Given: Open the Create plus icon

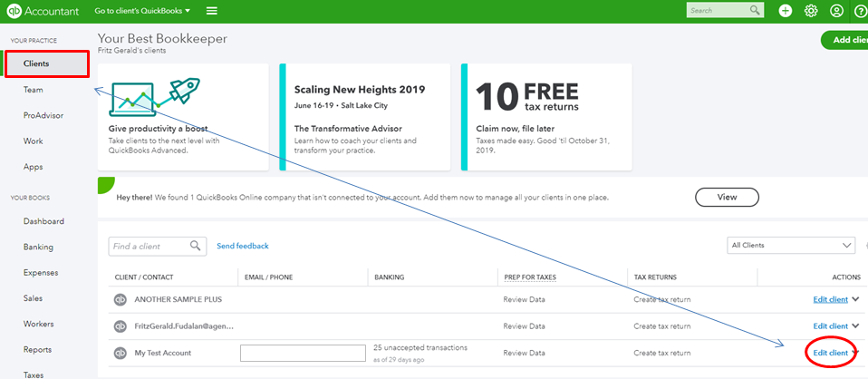Looking at the screenshot, I should (785, 11).
